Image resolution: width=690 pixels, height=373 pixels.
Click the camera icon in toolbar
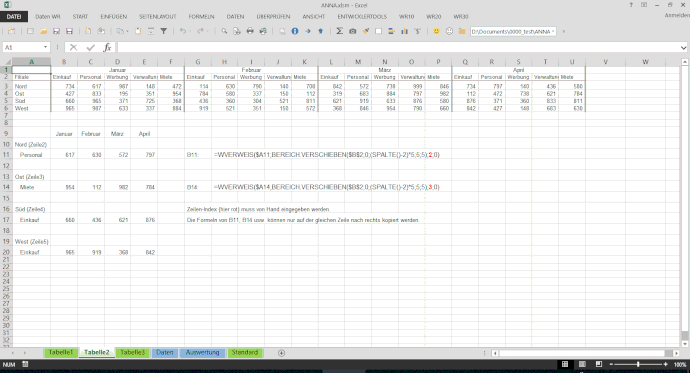click(x=352, y=31)
